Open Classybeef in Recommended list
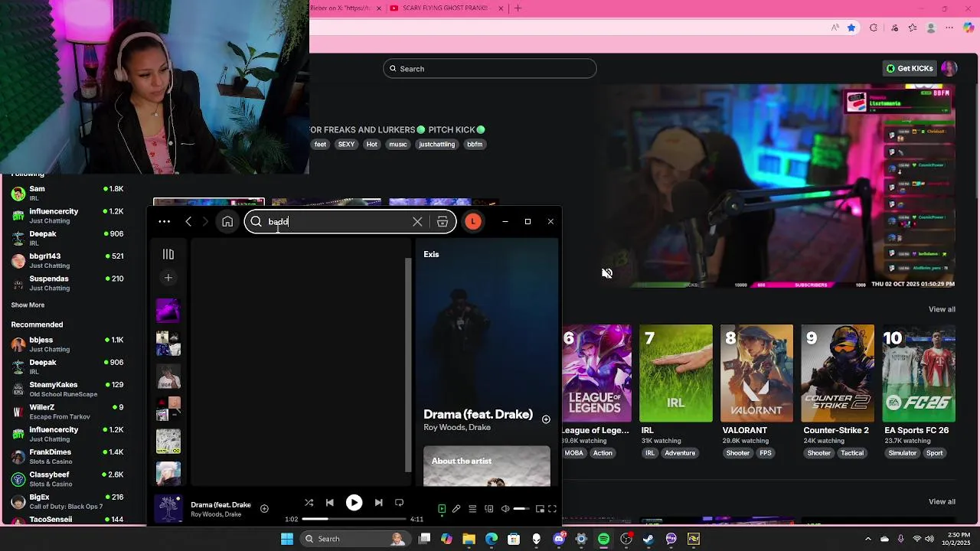Viewport: 980px width, 551px height. 67,479
